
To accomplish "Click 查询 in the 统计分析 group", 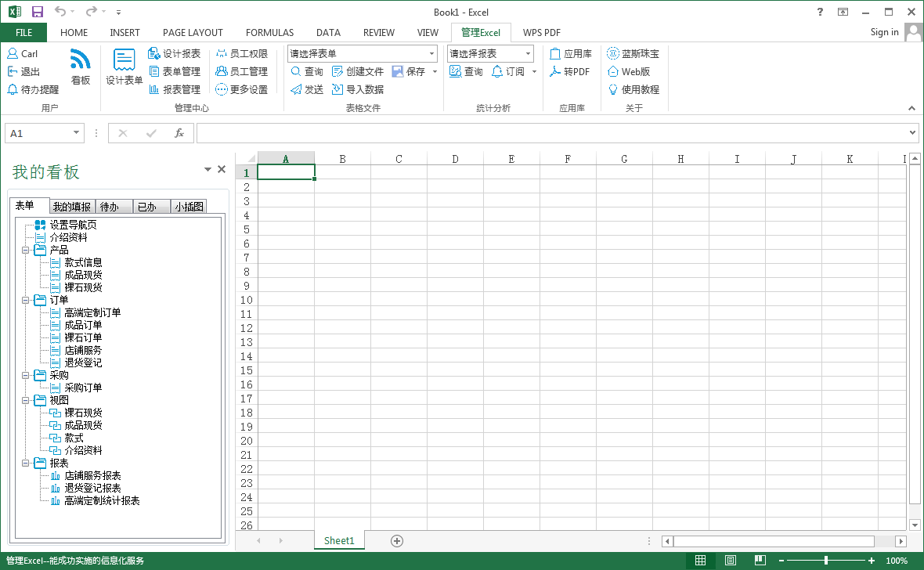I will [x=466, y=71].
